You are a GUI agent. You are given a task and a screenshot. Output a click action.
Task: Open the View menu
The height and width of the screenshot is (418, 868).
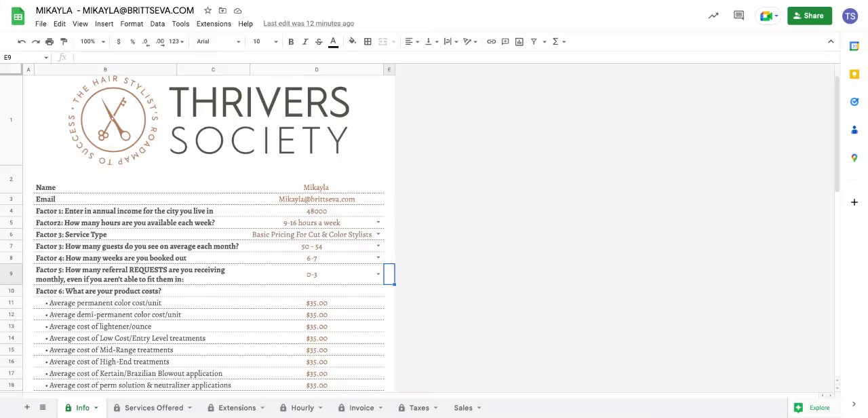click(x=80, y=24)
